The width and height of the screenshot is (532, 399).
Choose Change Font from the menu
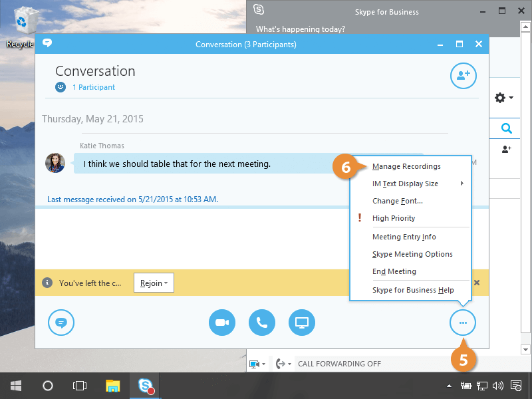click(397, 201)
